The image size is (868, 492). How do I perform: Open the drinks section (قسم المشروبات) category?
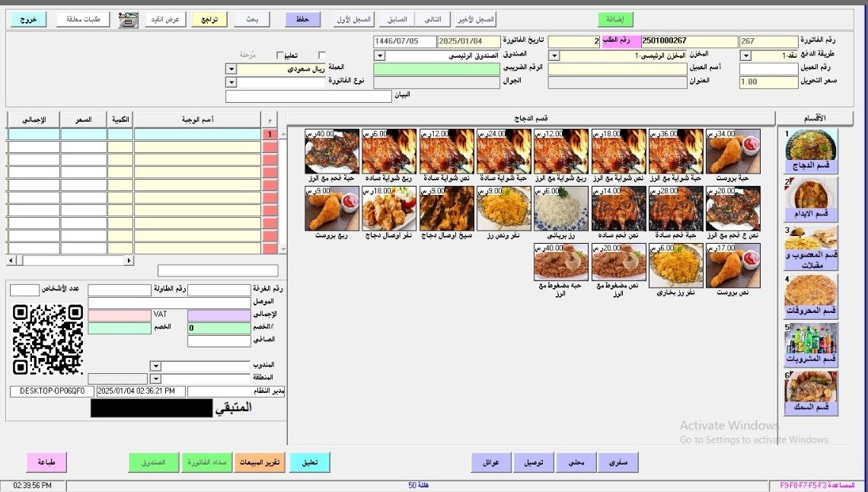pos(811,344)
